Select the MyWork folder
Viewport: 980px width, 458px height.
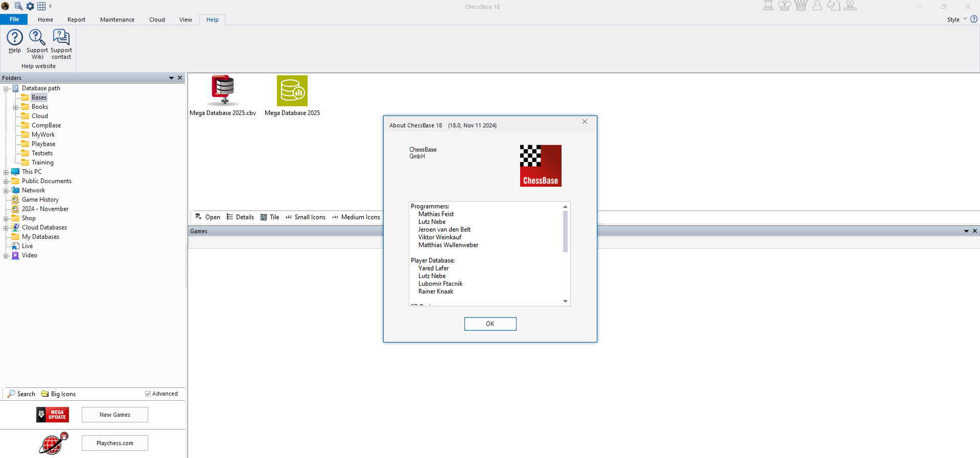point(43,135)
